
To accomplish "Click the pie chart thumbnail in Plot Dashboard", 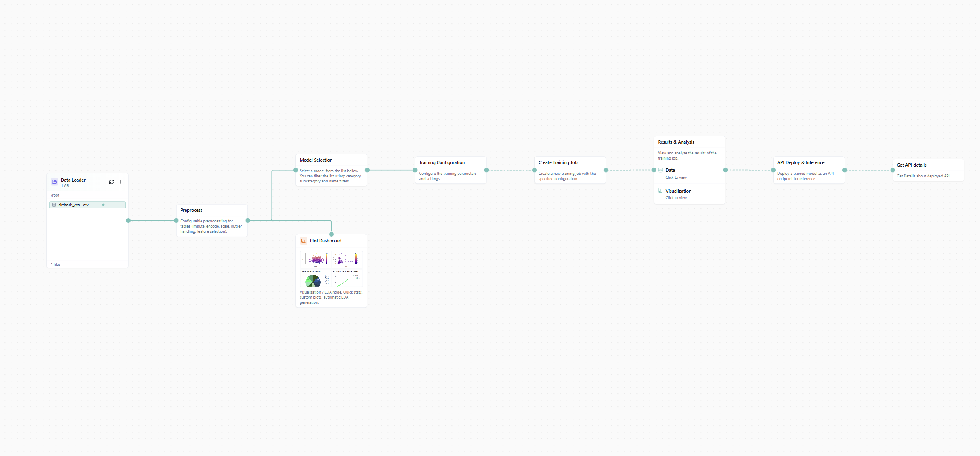I will 313,281.
